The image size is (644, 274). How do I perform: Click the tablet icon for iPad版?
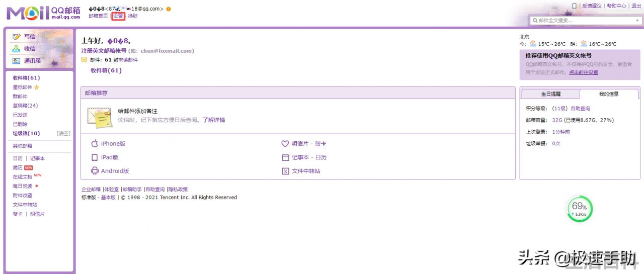(94, 157)
